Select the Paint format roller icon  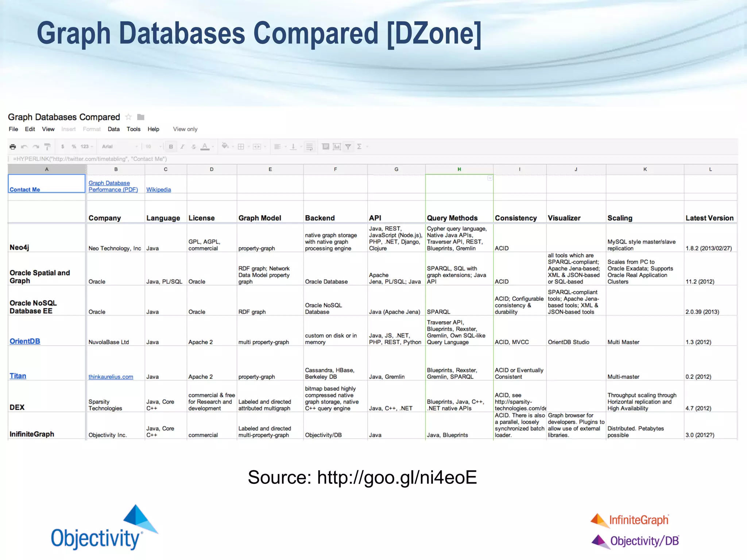click(x=47, y=147)
